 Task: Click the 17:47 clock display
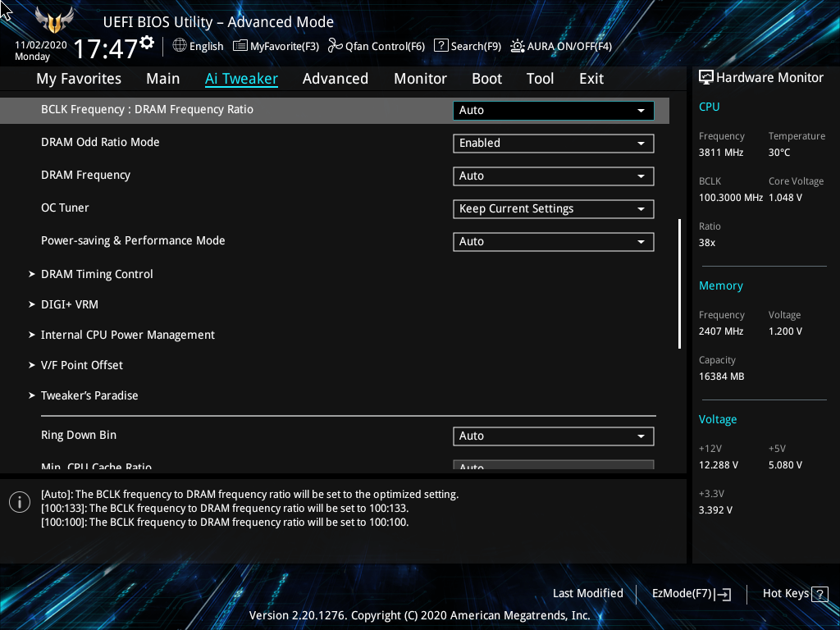click(x=106, y=48)
